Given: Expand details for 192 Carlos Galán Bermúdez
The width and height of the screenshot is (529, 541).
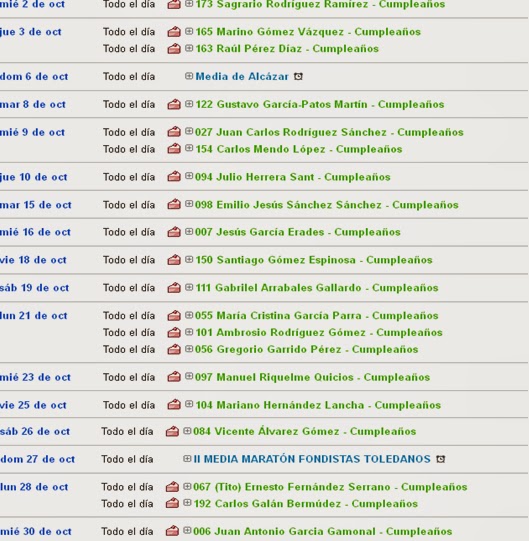Looking at the screenshot, I should pos(187,503).
